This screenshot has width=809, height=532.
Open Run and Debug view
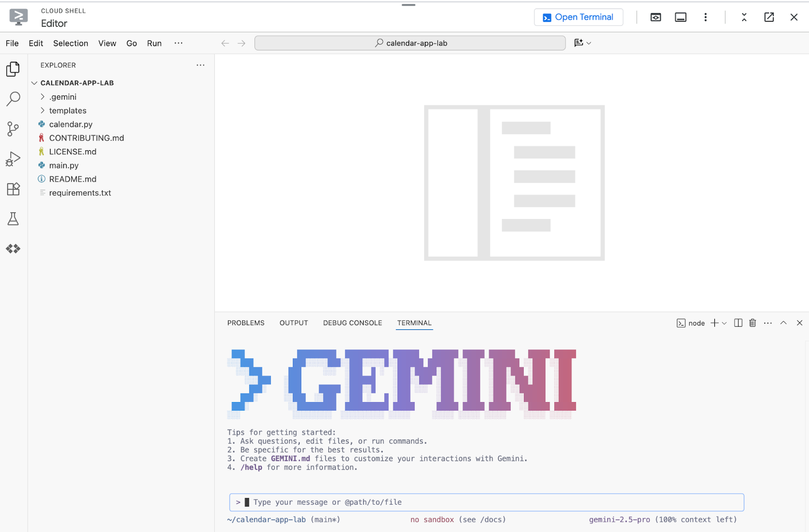point(13,159)
